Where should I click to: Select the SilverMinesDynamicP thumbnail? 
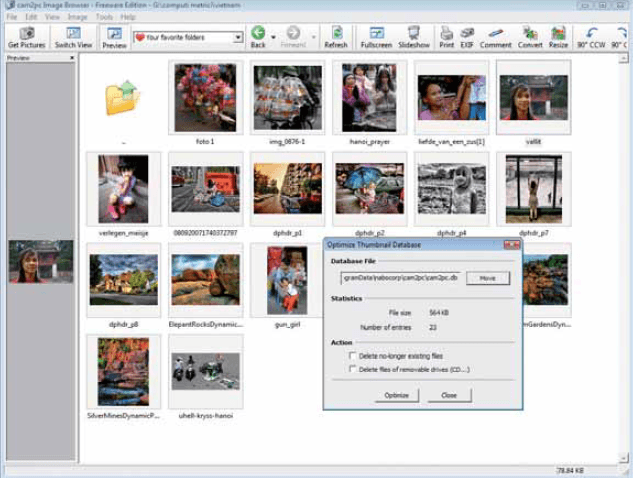[x=123, y=372]
